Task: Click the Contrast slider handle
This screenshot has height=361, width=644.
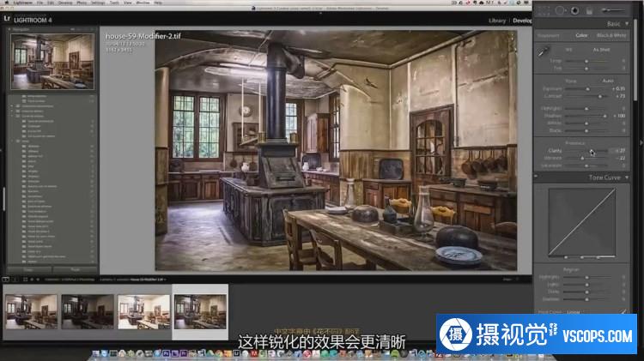Action: pos(600,96)
